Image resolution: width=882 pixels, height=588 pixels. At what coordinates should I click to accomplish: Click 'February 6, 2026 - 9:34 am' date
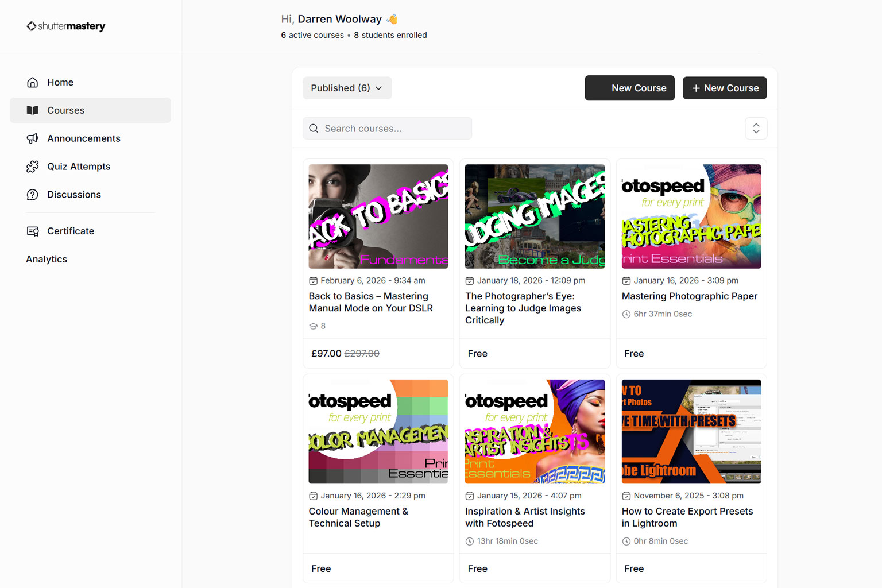pyautogui.click(x=373, y=281)
